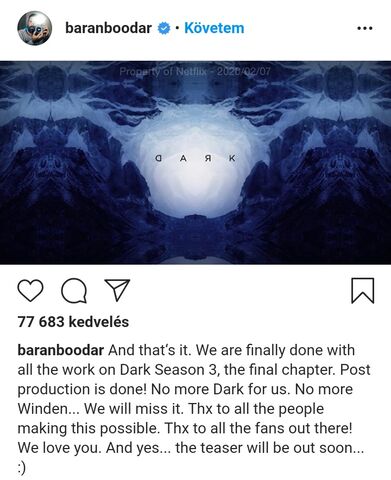Image resolution: width=391 pixels, height=480 pixels.
Task: Like the post with the heart icon
Action: coord(30,291)
